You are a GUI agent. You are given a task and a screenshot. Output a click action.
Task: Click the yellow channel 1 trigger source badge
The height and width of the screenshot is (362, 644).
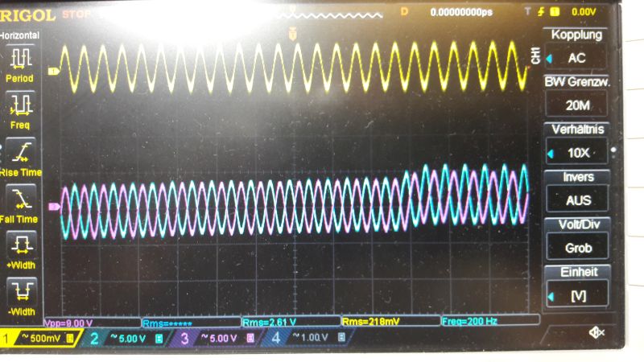[555, 12]
